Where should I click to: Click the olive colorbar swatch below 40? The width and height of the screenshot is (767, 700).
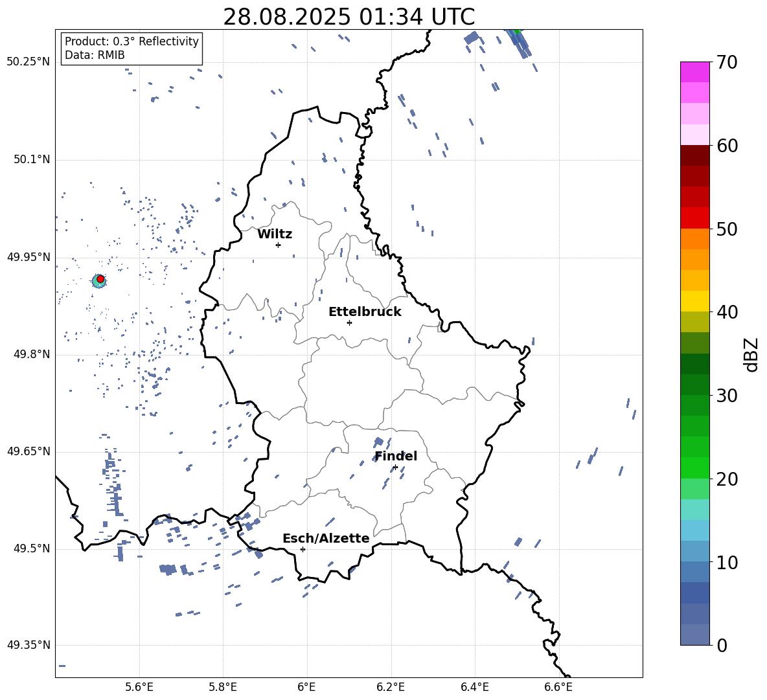(x=695, y=322)
